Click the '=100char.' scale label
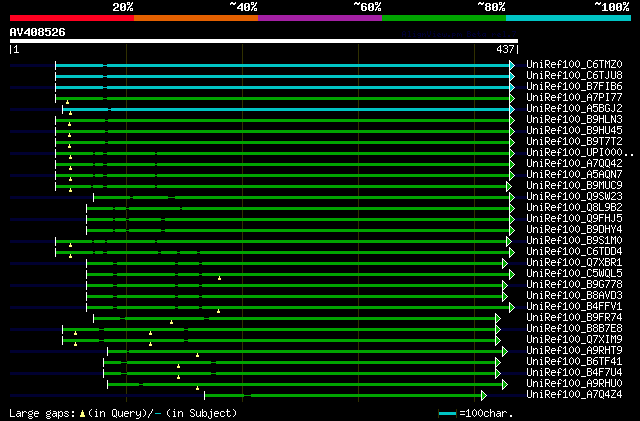 486,413
